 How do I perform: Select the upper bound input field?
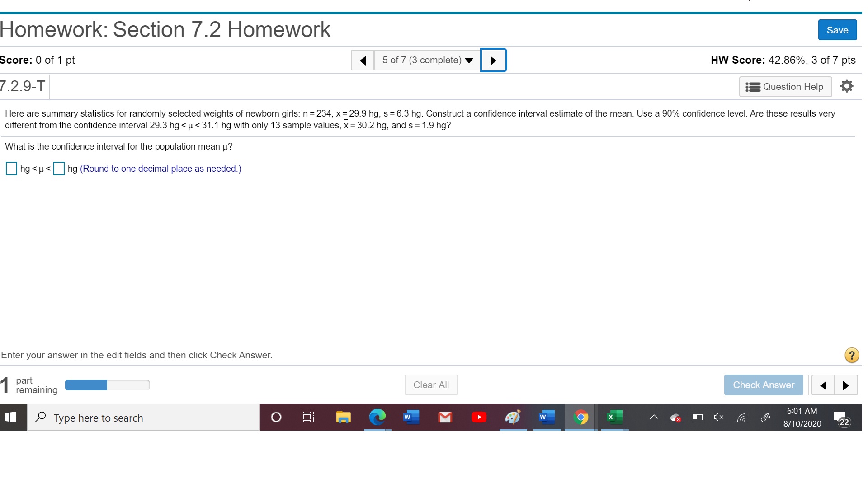(x=60, y=169)
